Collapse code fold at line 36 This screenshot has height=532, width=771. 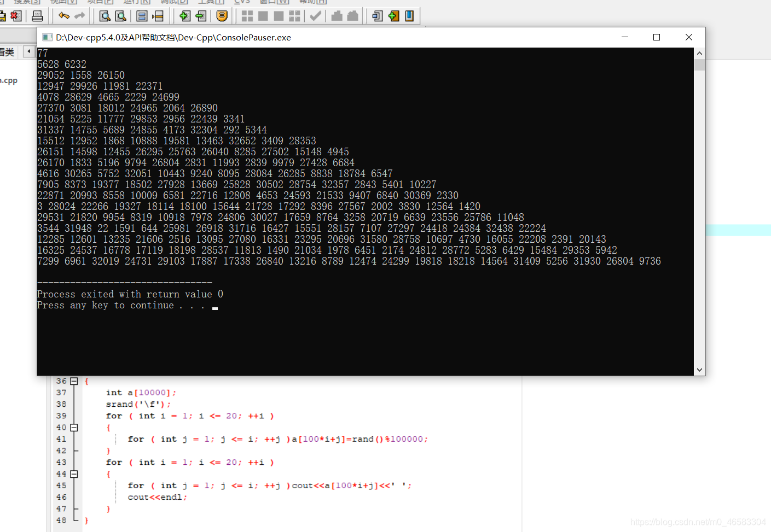tap(74, 381)
